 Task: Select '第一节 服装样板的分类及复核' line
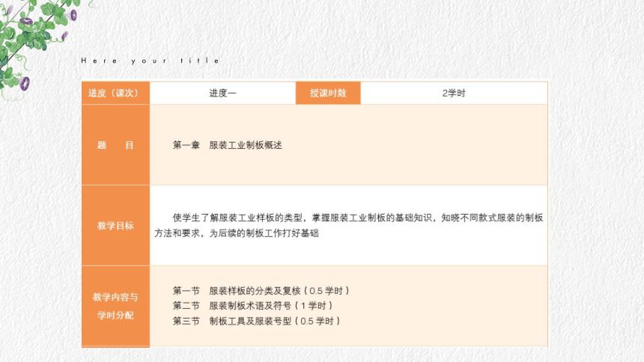click(x=261, y=291)
